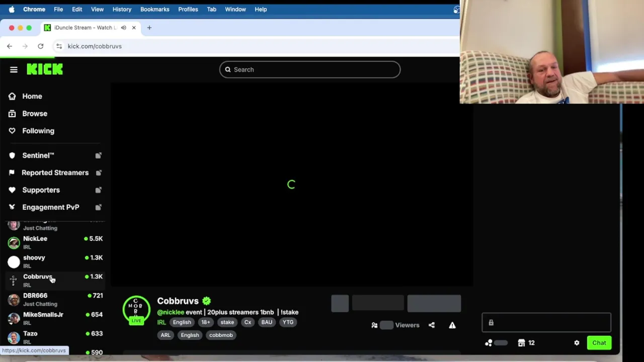Click external-link icon beside Supporters

click(x=99, y=190)
